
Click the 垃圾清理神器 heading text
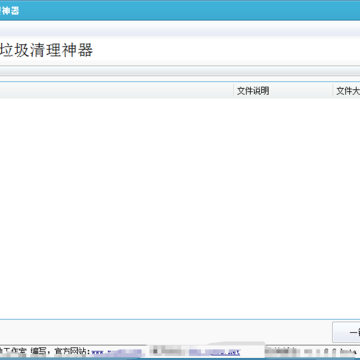click(x=46, y=51)
